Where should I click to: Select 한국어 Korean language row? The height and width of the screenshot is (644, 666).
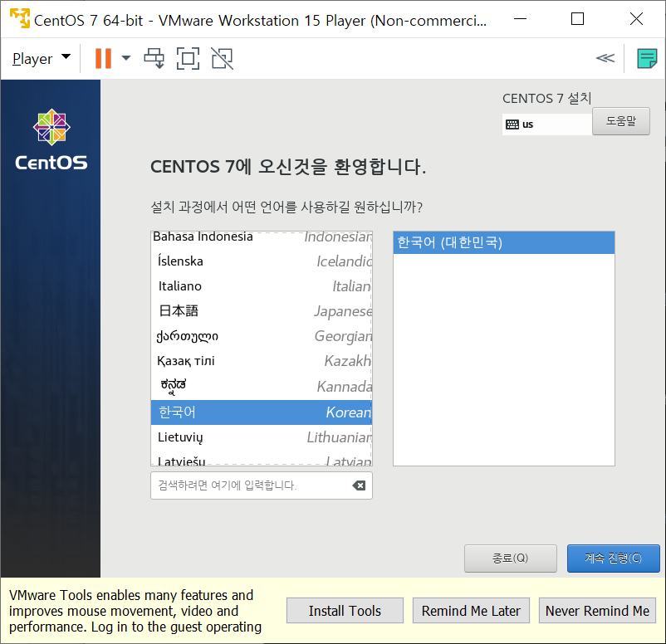262,412
